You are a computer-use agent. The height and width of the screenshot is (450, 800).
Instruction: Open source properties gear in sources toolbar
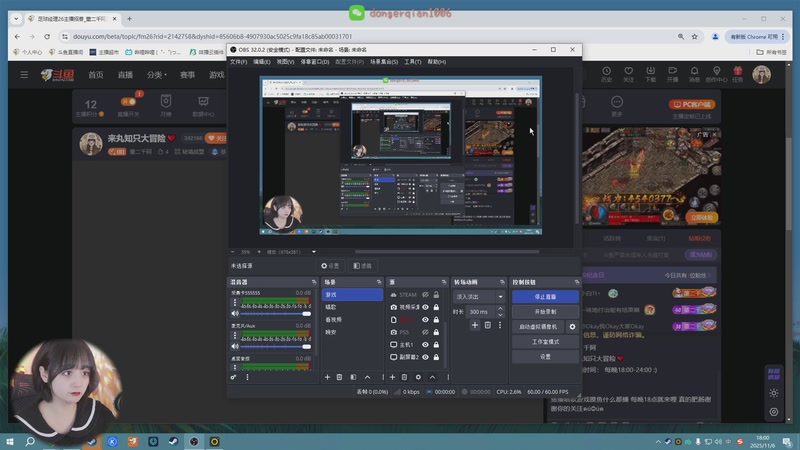tap(418, 377)
